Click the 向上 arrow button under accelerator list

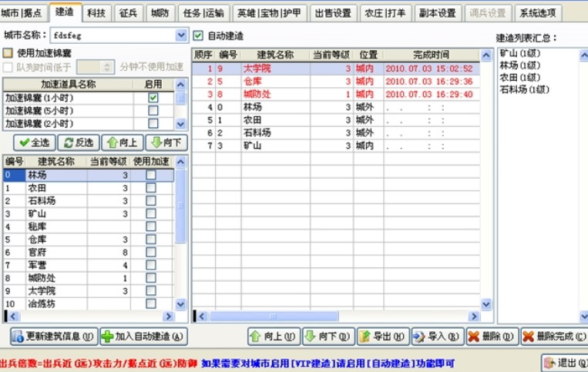[x=123, y=142]
